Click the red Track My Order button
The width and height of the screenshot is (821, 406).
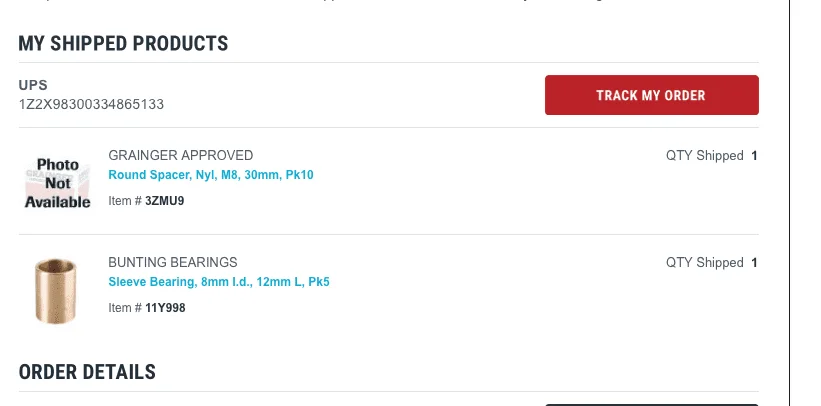(x=651, y=95)
